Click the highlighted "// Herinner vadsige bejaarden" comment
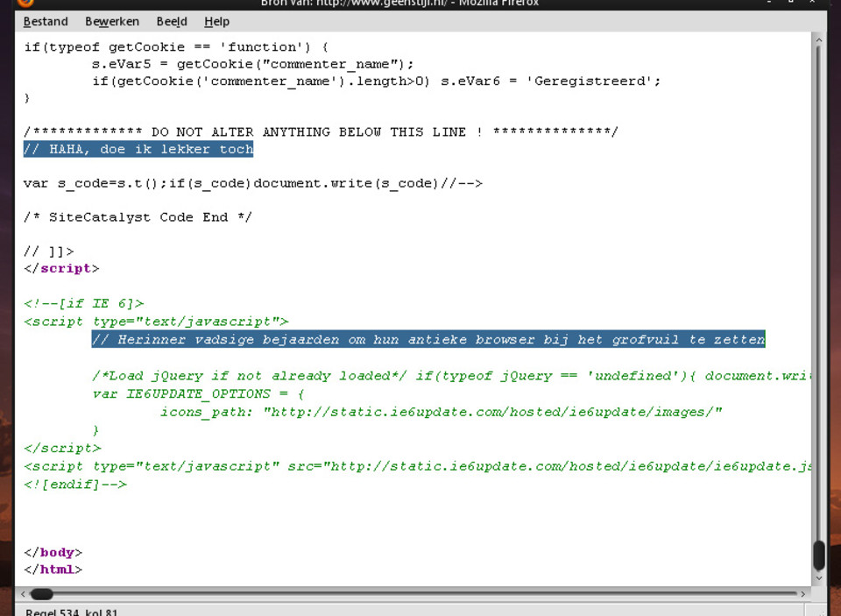Screen dimensions: 841x616 pyautogui.click(x=428, y=339)
